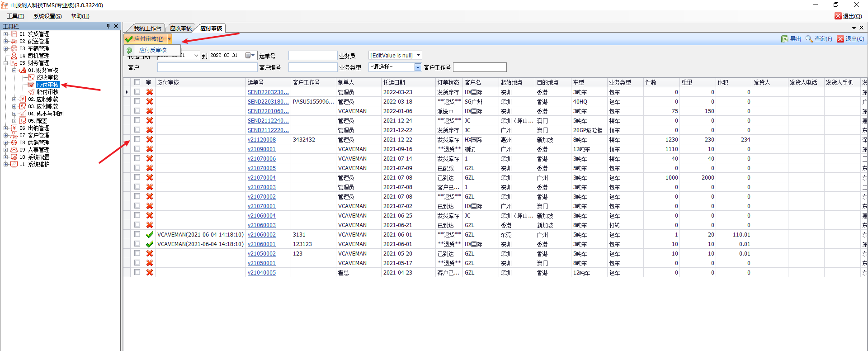Image resolution: width=868 pixels, height=351 pixels.
Task: Click the 查询 magnifier search icon
Action: pyautogui.click(x=809, y=39)
